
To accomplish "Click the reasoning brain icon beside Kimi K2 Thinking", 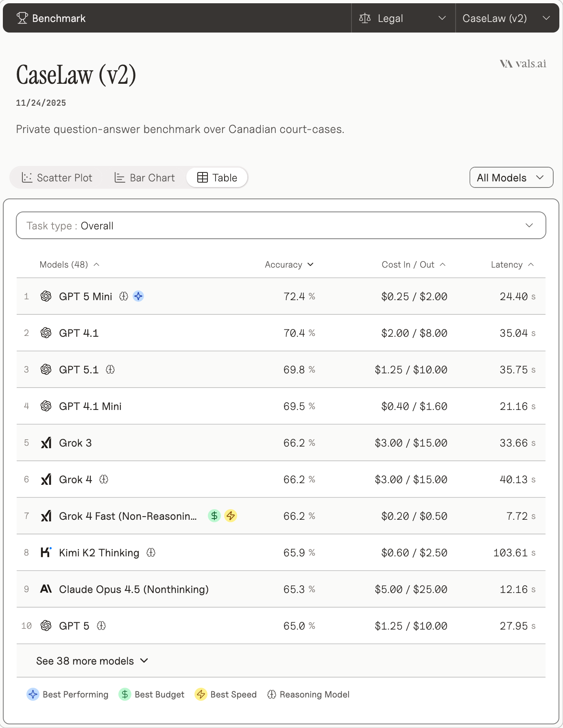I will pyautogui.click(x=151, y=553).
